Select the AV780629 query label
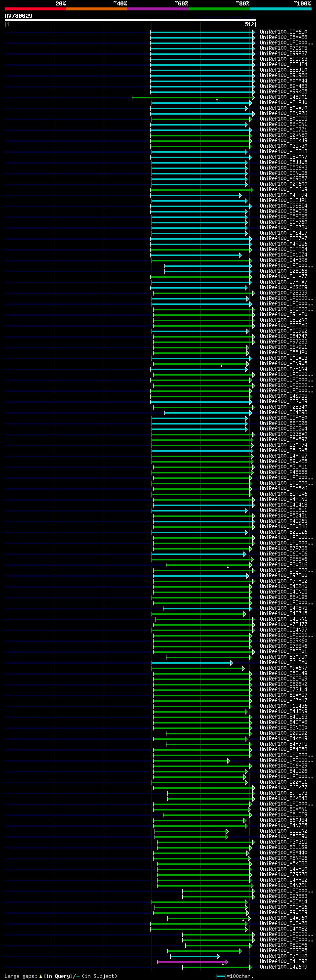The height and width of the screenshot is (980, 316). click(x=19, y=16)
